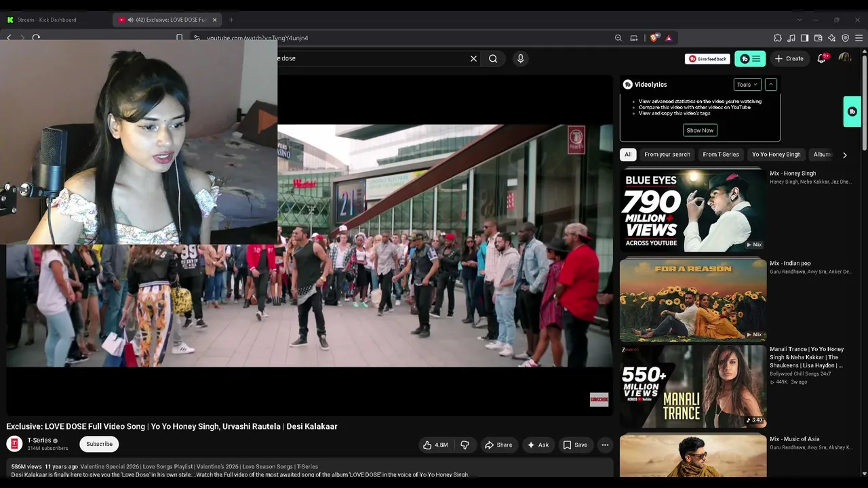Click the bookmark icon beside the address bar

coord(179,38)
